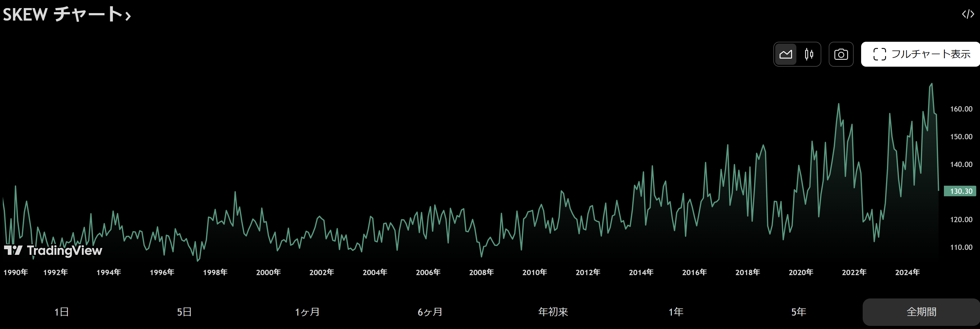Viewport: 980px width, 329px height.
Task: Click the 2008年 time axis label
Action: pos(481,272)
